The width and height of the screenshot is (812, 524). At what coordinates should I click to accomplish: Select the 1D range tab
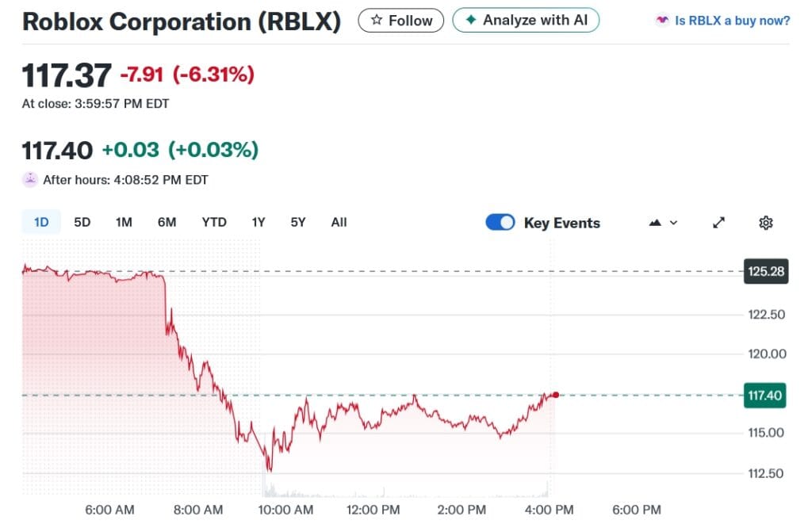[41, 222]
